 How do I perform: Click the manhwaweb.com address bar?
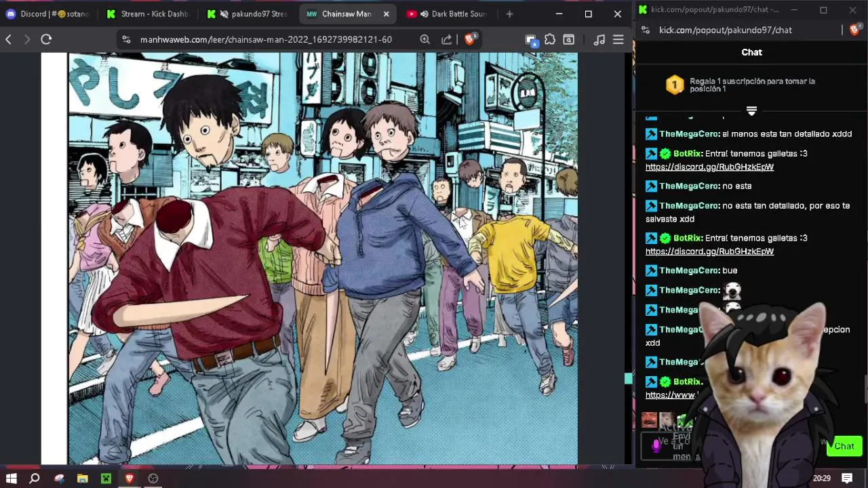point(266,39)
